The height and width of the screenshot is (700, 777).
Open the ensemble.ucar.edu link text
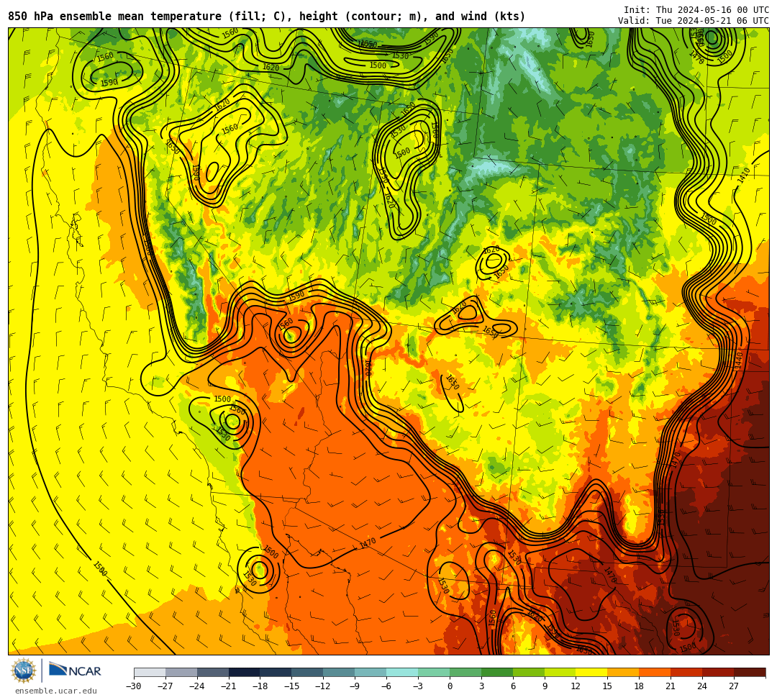click(x=56, y=691)
